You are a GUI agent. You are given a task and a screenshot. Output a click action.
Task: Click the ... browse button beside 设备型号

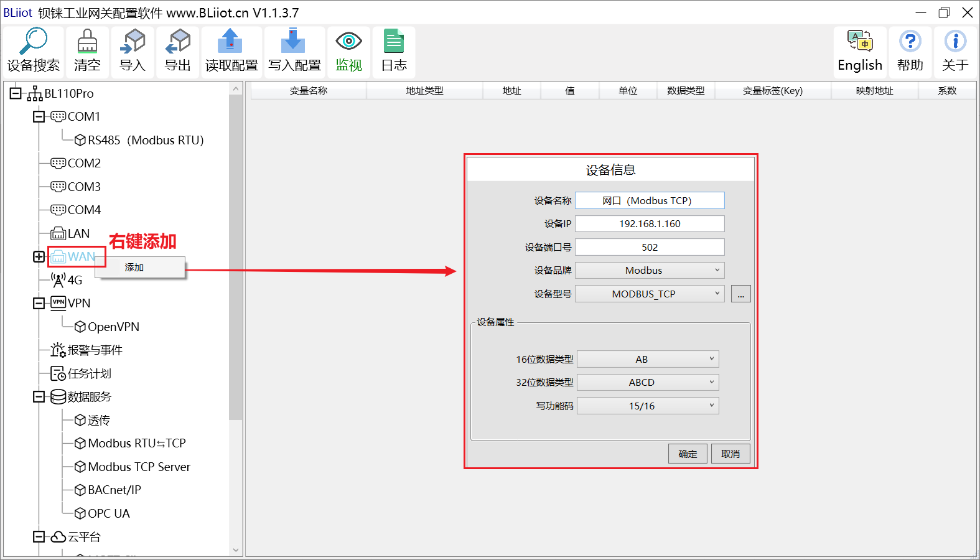740,294
